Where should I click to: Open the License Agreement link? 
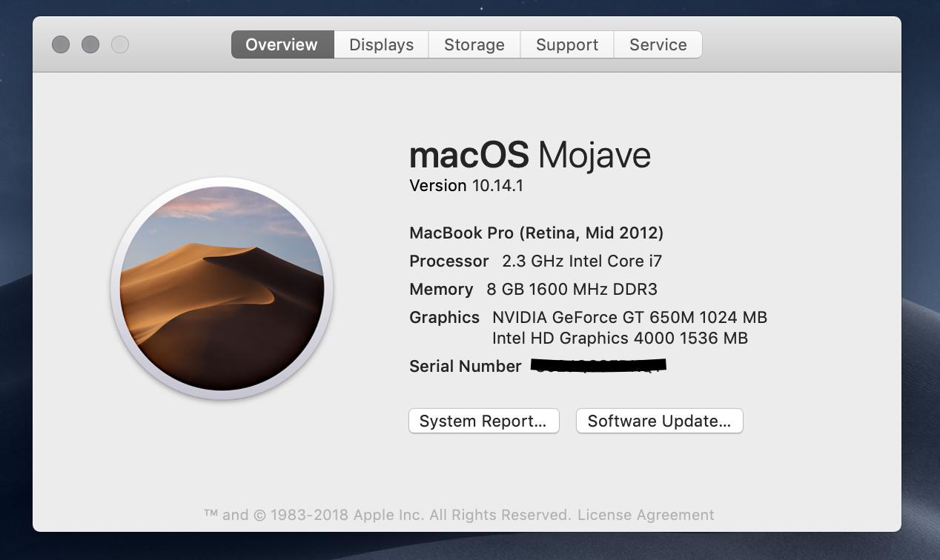click(646, 515)
